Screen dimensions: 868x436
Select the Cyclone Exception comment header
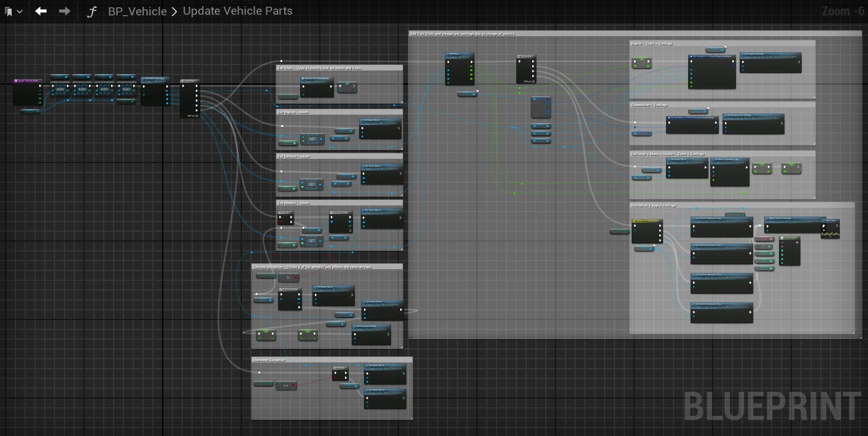327,267
